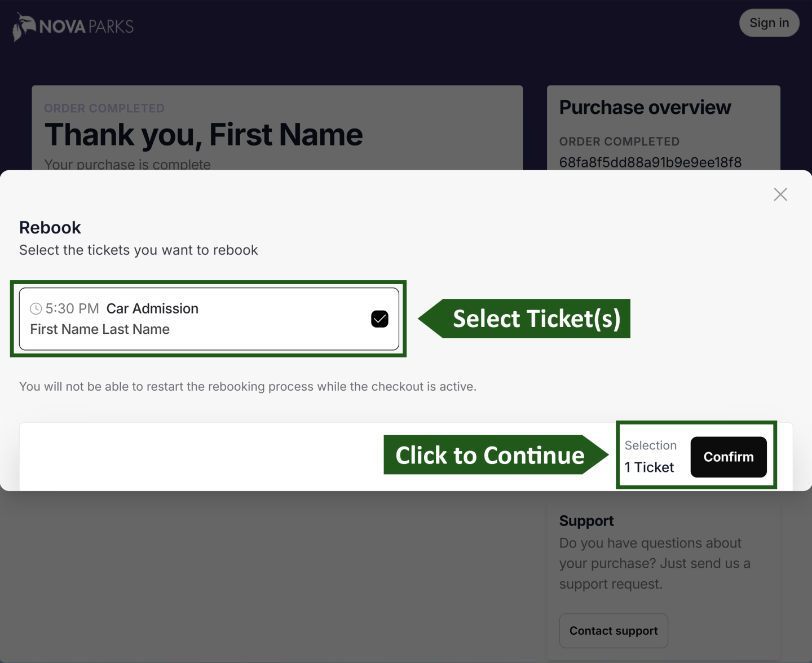
Task: Click the order ID 68fa8f5dd88a91b9e9ee18f8
Action: (x=650, y=162)
